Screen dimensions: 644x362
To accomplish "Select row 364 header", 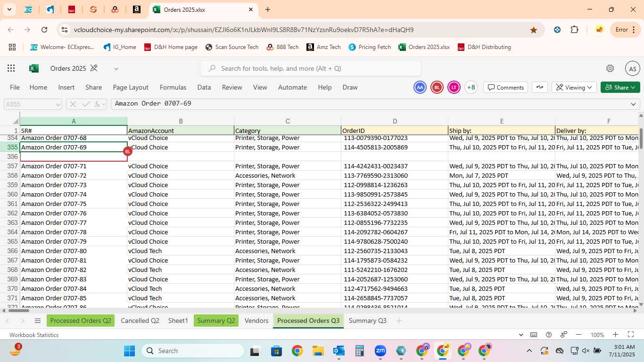I will pos(10,232).
